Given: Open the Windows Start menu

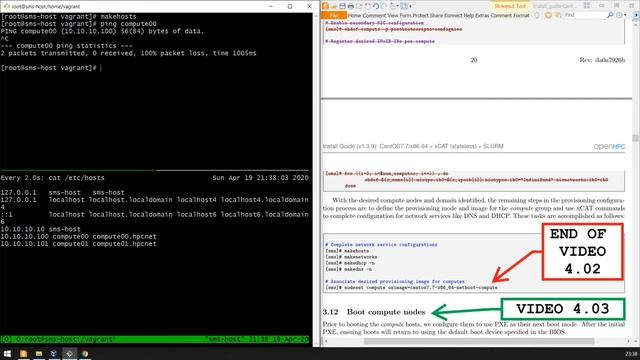Looking at the screenshot, I should (7, 353).
